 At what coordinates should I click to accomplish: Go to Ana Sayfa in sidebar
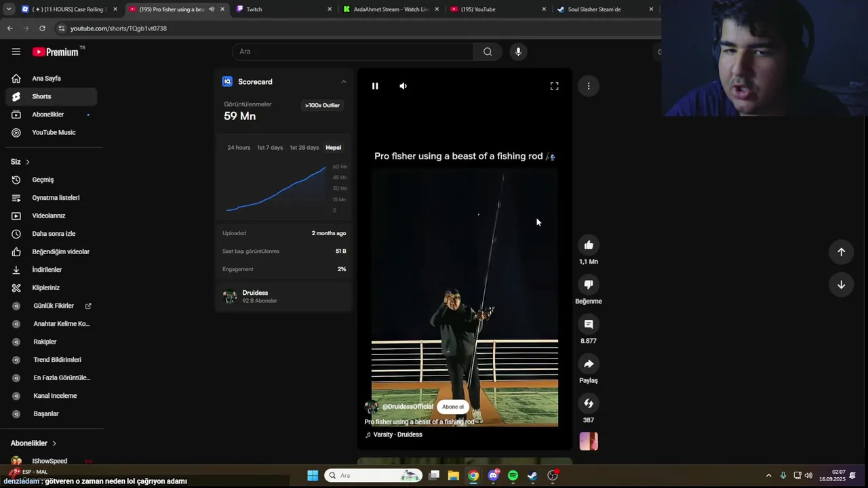click(x=52, y=79)
